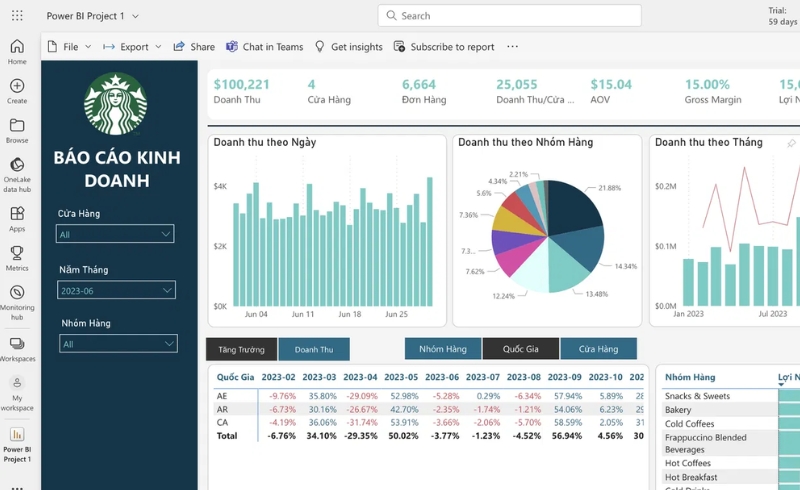Expand the Power BI Project 1 title dropdown
This screenshot has width=800, height=490.
135,16
